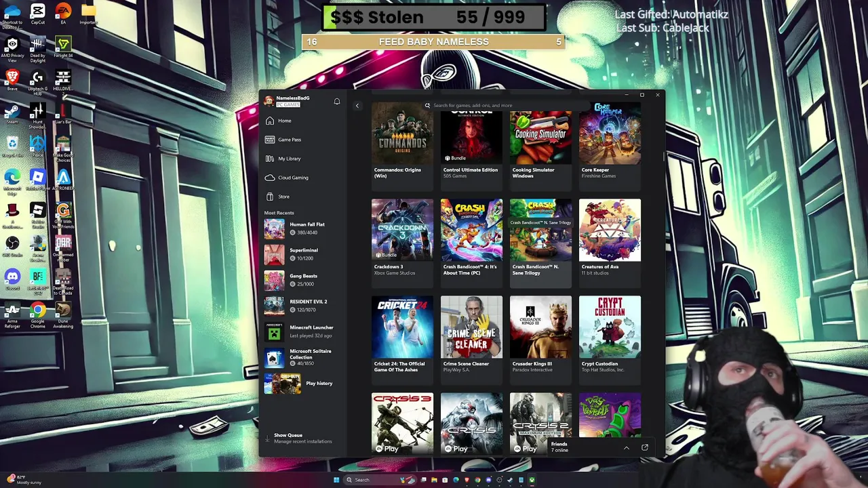Show Queue of recent installations
This screenshot has width=868, height=488.
[x=303, y=439]
